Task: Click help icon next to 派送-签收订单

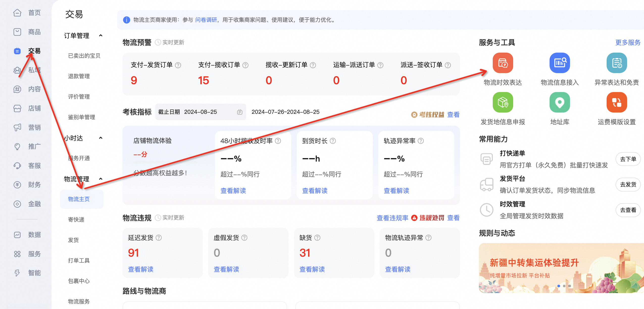Action: (x=448, y=65)
